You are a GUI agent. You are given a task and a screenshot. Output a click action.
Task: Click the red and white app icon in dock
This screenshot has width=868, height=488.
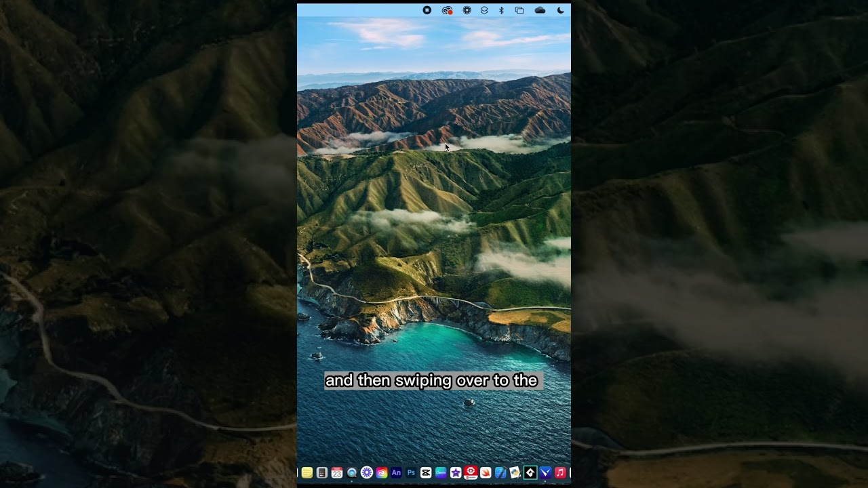coord(471,472)
